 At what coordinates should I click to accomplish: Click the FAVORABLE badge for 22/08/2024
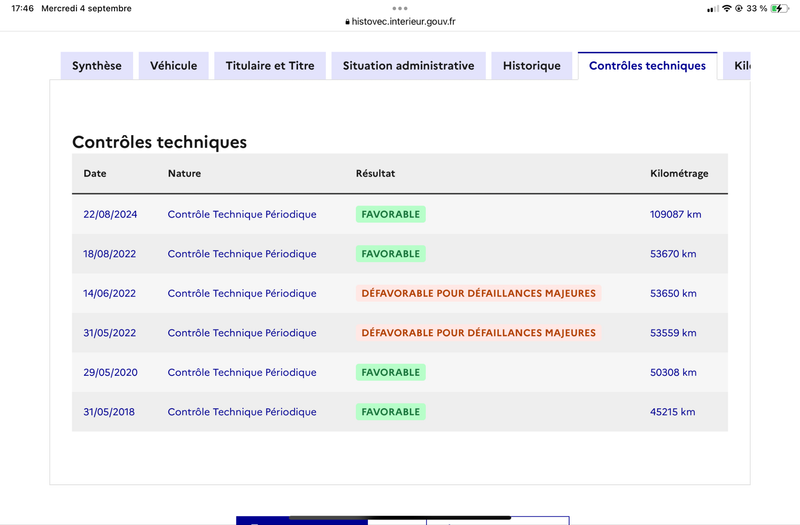(x=391, y=214)
